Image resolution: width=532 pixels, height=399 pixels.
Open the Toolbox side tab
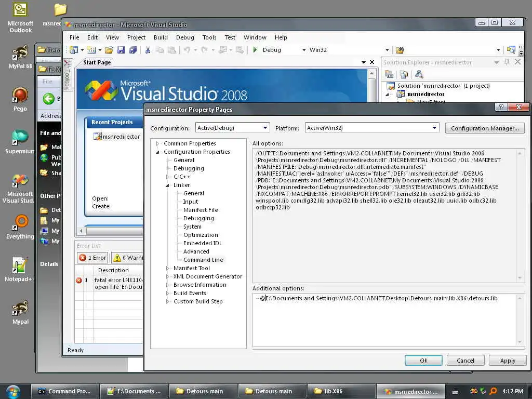pos(67,75)
